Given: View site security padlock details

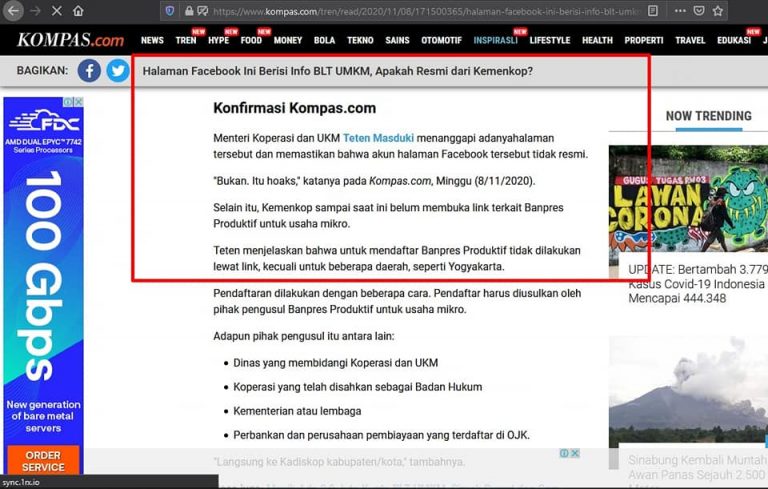Looking at the screenshot, I should (x=189, y=11).
